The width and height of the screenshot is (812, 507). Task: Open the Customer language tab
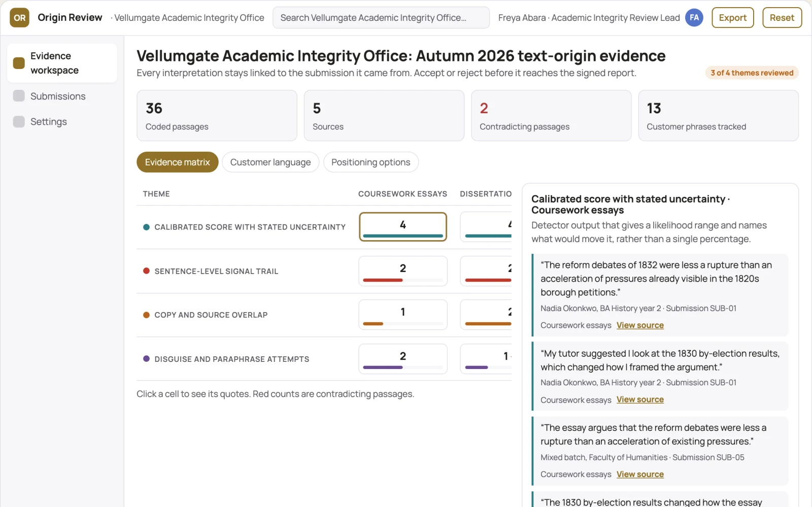pyautogui.click(x=270, y=162)
